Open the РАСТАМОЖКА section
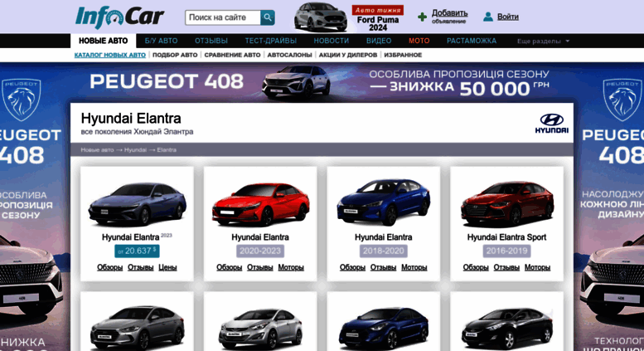644x351 pixels. click(x=472, y=41)
